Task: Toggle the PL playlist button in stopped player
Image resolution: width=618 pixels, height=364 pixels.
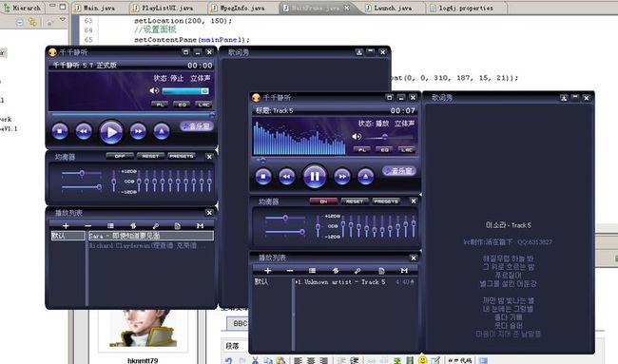Action: coord(160,105)
